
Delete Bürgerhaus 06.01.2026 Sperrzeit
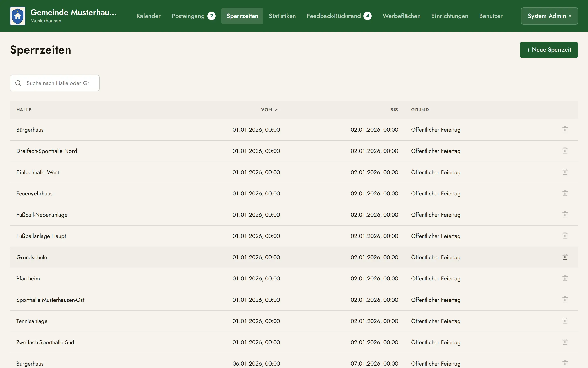pos(565,363)
